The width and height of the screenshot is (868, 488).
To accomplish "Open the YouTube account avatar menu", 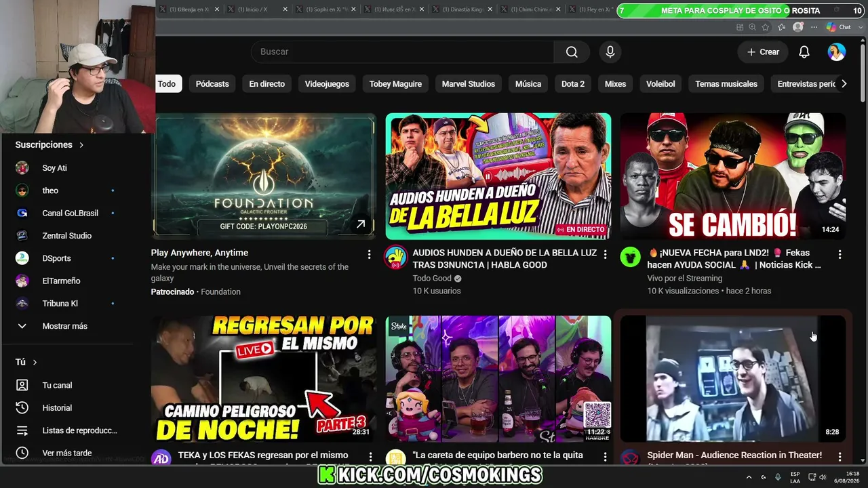I will 837,52.
